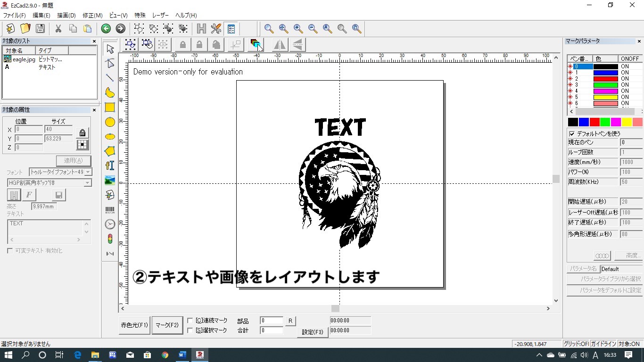Check the 可変テキスト 有効化 checkbox

pyautogui.click(x=10, y=251)
